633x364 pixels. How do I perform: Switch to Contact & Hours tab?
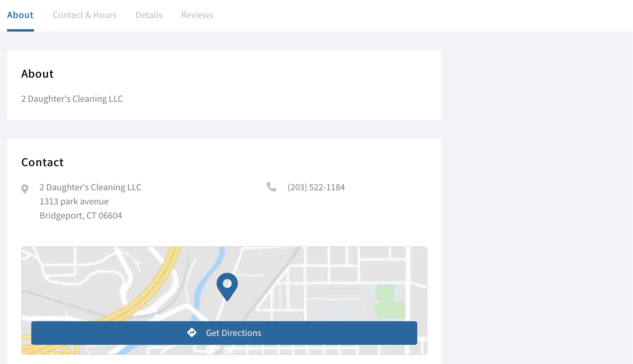click(x=85, y=15)
